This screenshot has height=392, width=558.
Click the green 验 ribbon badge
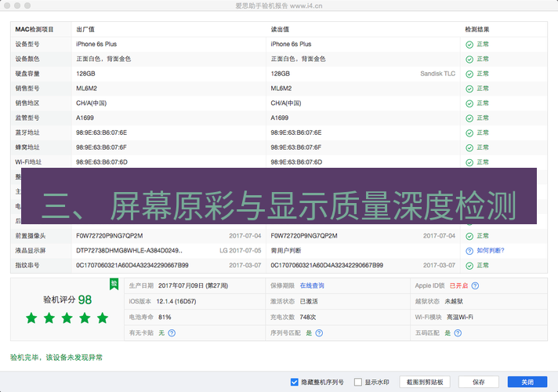(x=114, y=284)
